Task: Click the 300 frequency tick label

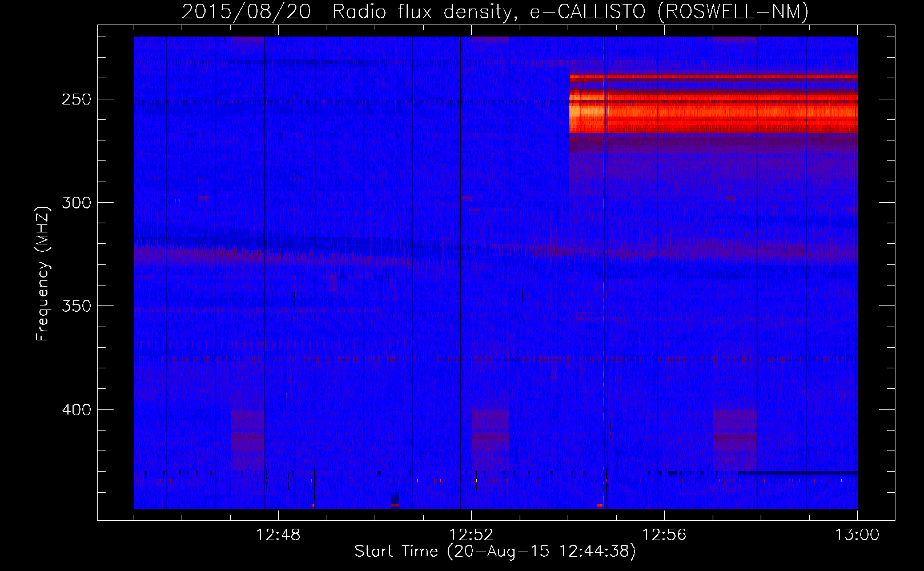Action: [77, 203]
